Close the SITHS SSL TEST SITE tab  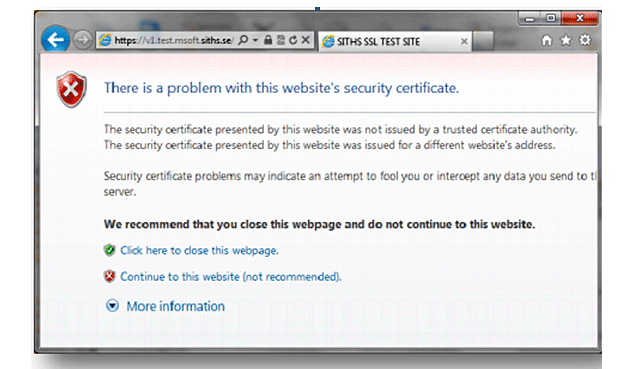[464, 41]
